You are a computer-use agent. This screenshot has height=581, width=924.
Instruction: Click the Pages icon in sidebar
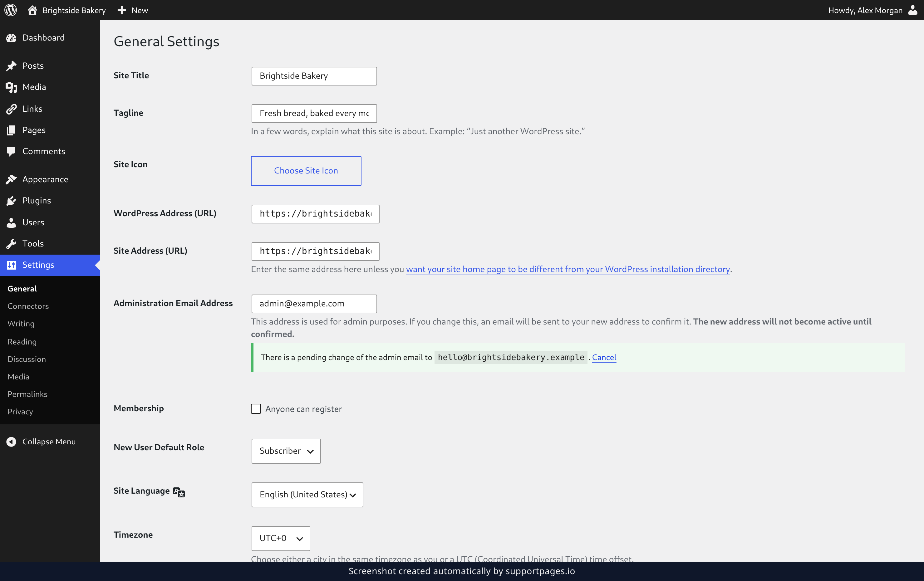(12, 130)
